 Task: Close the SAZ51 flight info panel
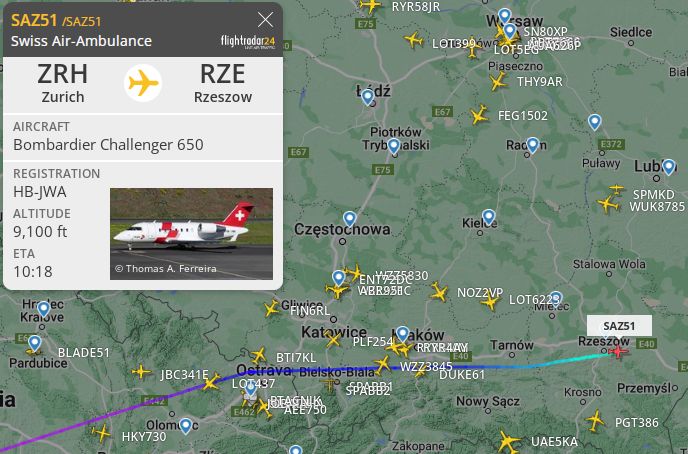265,20
